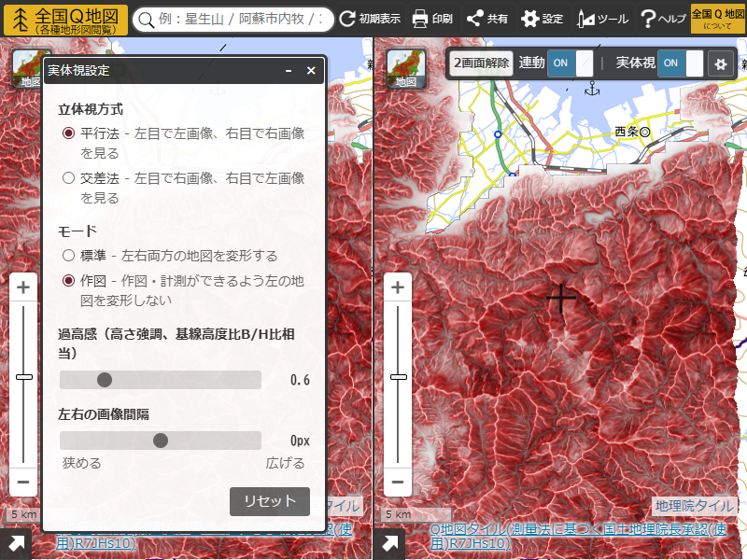
Task: Toggle the 連動 ON switch
Action: pyautogui.click(x=570, y=63)
